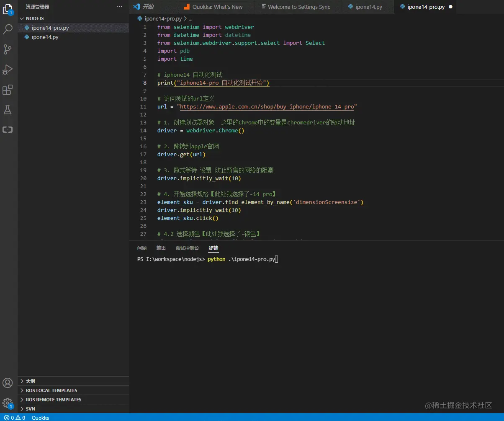Expand the ROS LOCAL TEMPLATES section
504x421 pixels.
73,390
